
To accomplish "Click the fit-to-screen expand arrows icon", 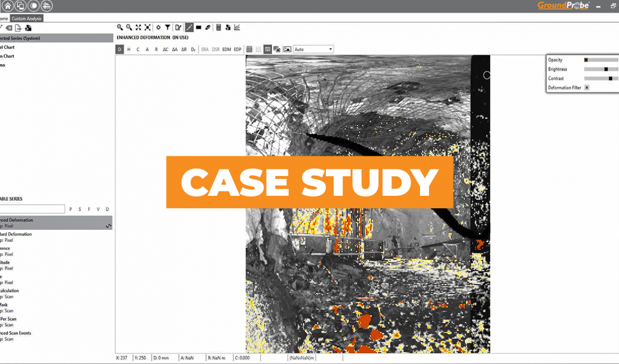I will [x=138, y=28].
